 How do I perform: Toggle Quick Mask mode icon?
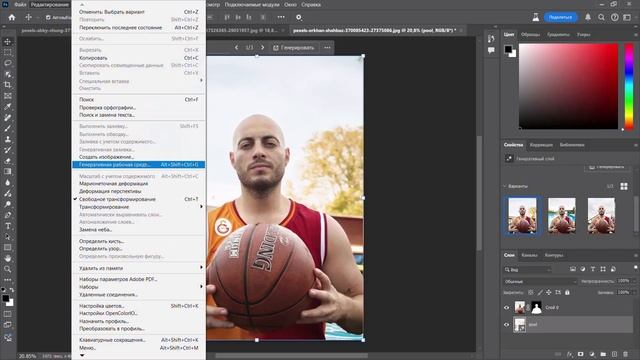click(x=8, y=314)
